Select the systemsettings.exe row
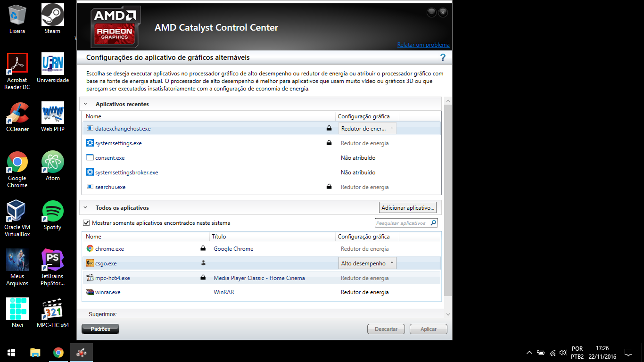Image resolution: width=644 pixels, height=362 pixels. pyautogui.click(x=262, y=143)
